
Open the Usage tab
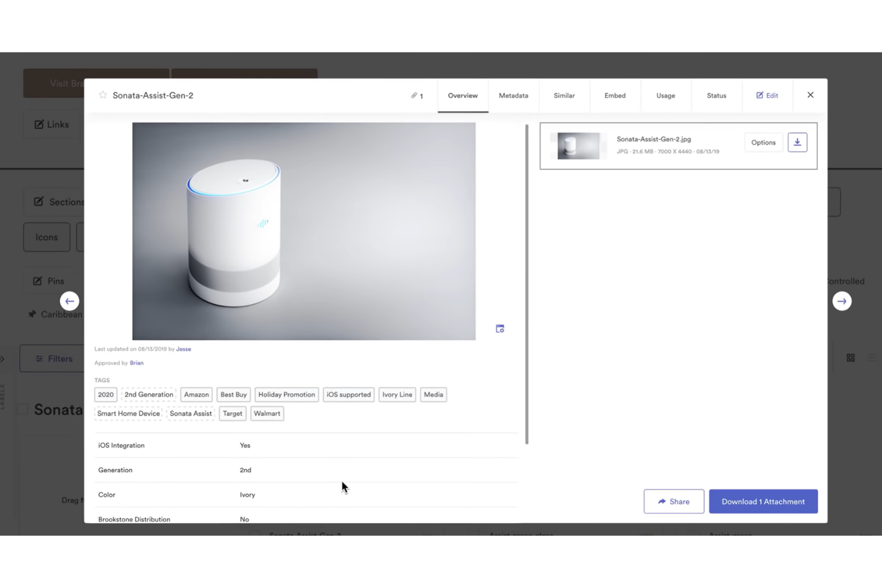(x=665, y=95)
